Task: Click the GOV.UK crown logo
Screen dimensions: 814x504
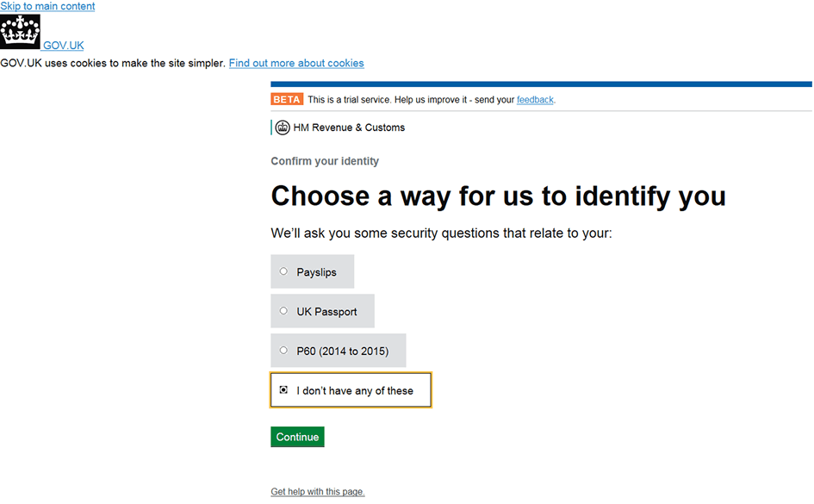Action: pos(21,32)
